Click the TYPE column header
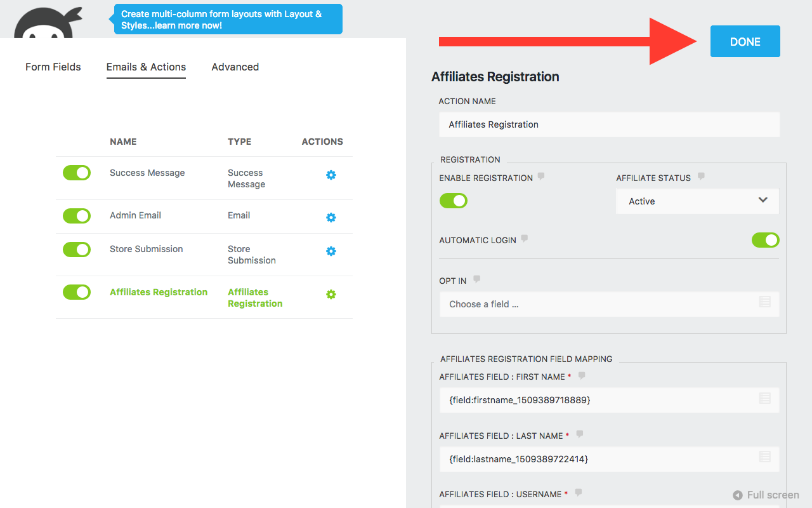Screen dimensions: 812x508 coord(240,142)
